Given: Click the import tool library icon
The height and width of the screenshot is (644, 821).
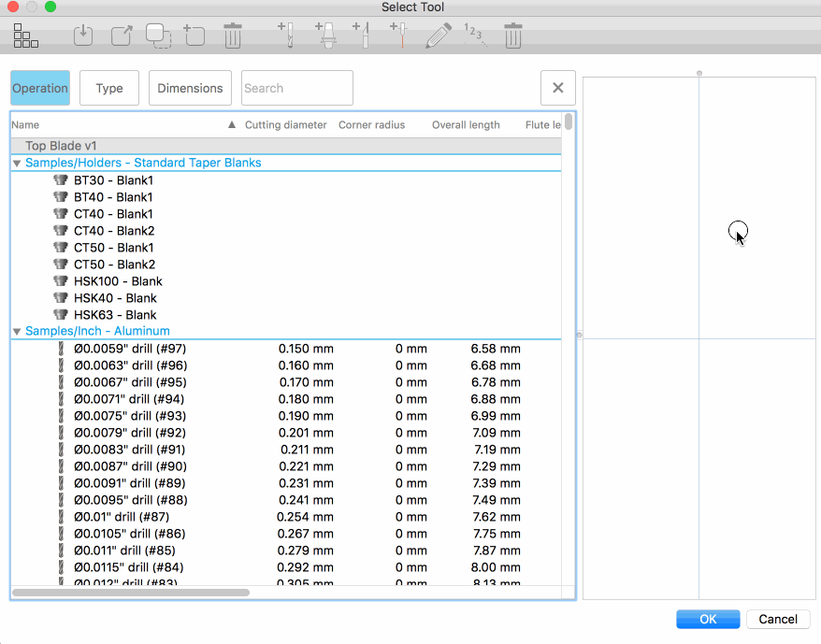Looking at the screenshot, I should [x=84, y=36].
